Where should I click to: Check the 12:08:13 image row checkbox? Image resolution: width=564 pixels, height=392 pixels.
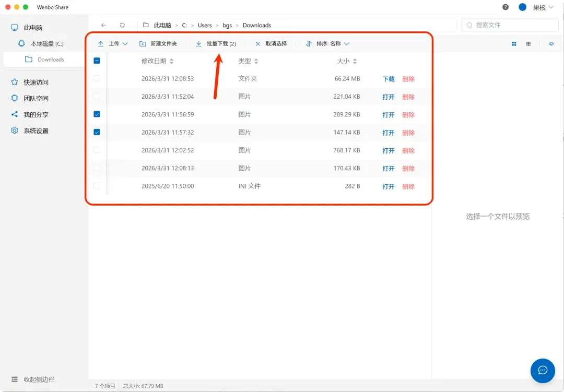[97, 168]
